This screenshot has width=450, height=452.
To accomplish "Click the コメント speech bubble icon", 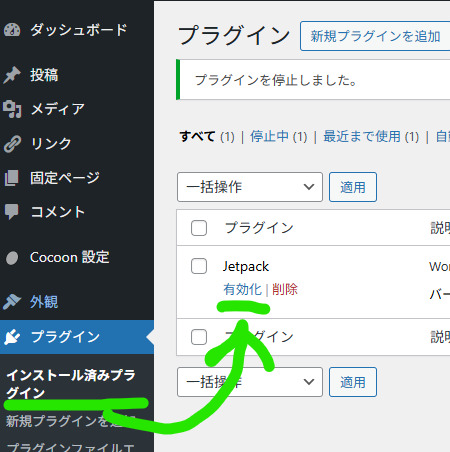I will point(12,212).
